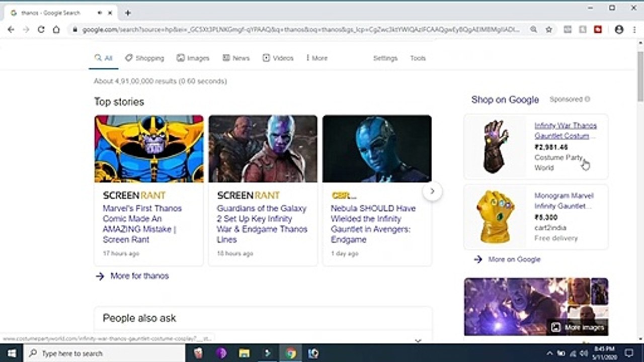Screen dimensions: 644x362
Task: Switch to the Shopping results tab
Action: pos(144,58)
